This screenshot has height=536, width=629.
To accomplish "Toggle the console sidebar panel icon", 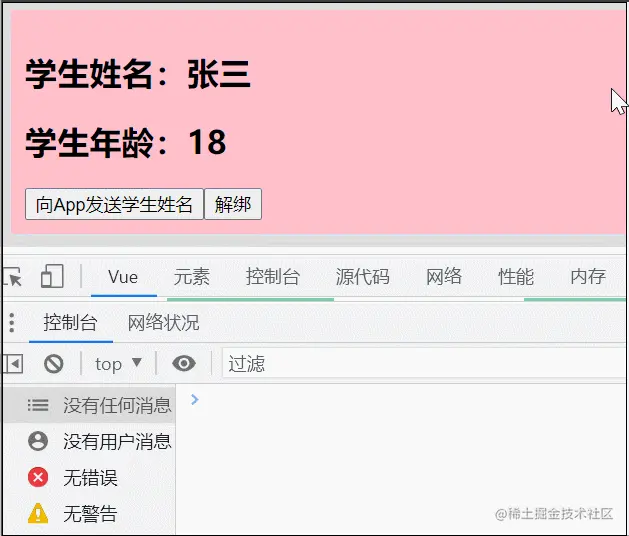I will pos(13,364).
